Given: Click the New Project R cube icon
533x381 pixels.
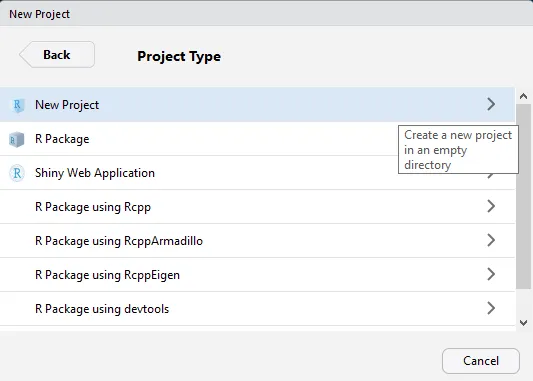Looking at the screenshot, I should 17,105.
